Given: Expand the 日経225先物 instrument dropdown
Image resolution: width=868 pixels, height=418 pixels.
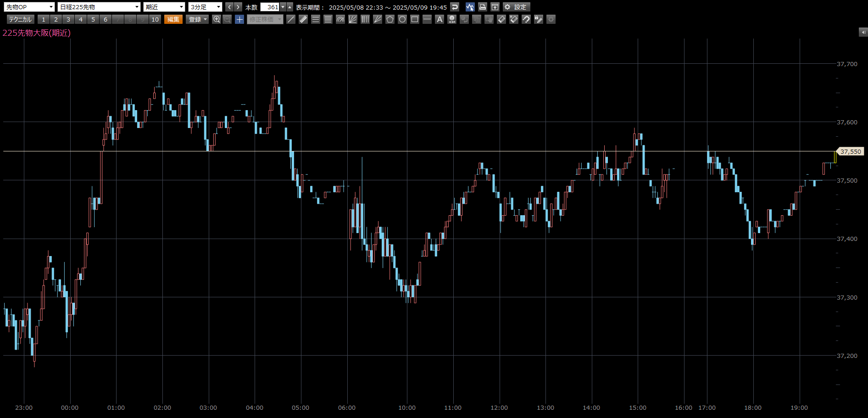Looking at the screenshot, I should pyautogui.click(x=99, y=7).
